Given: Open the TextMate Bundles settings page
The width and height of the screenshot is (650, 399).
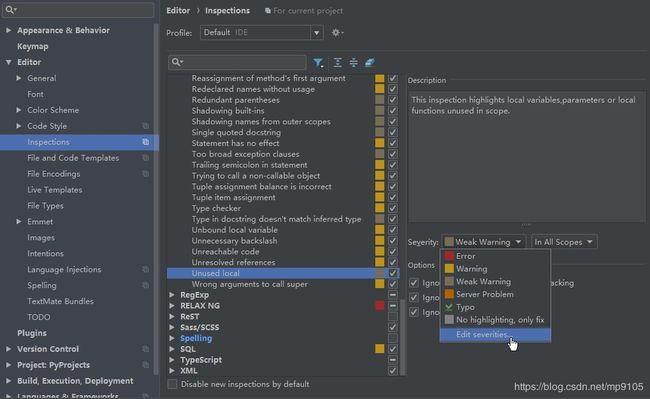Looking at the screenshot, I should click(61, 301).
